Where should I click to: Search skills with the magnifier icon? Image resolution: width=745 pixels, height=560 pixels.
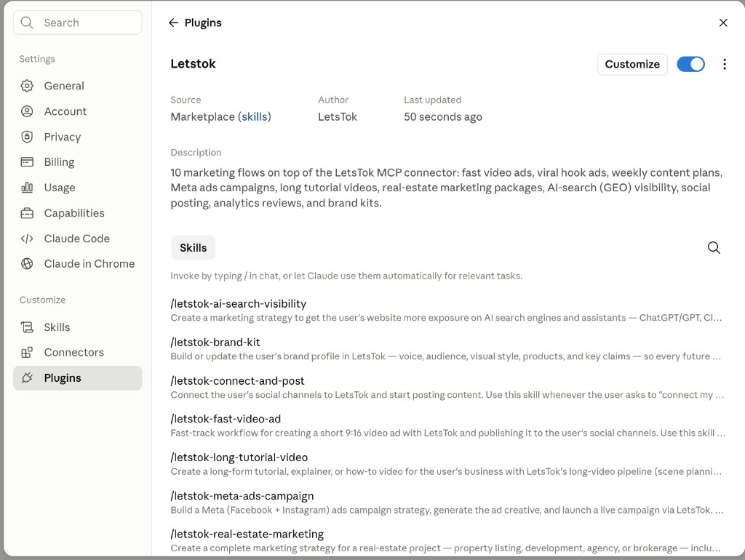[714, 247]
